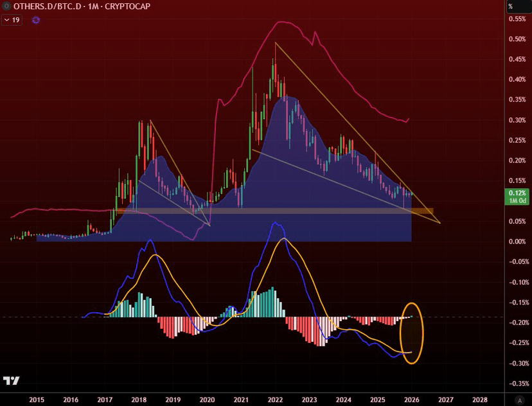Click the 2024 label on time axis
The image size is (532, 406).
(343, 400)
